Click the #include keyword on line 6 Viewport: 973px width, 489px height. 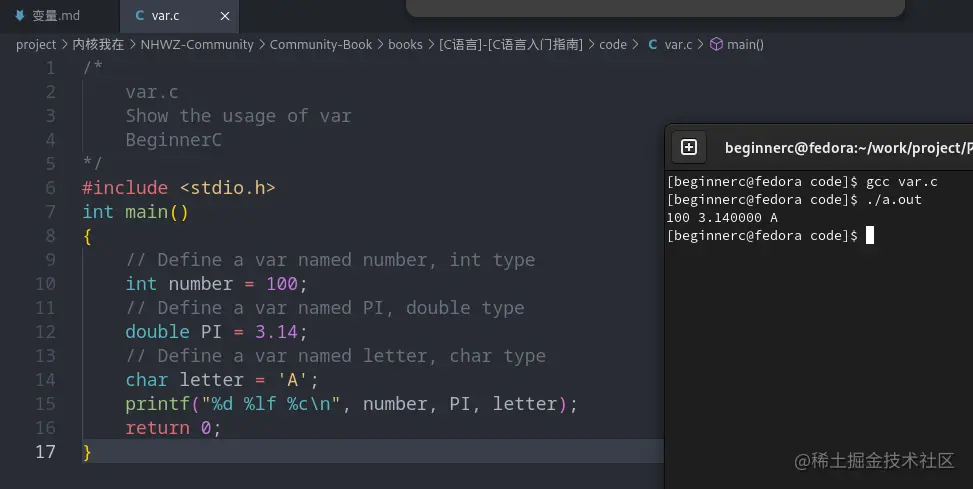[125, 187]
